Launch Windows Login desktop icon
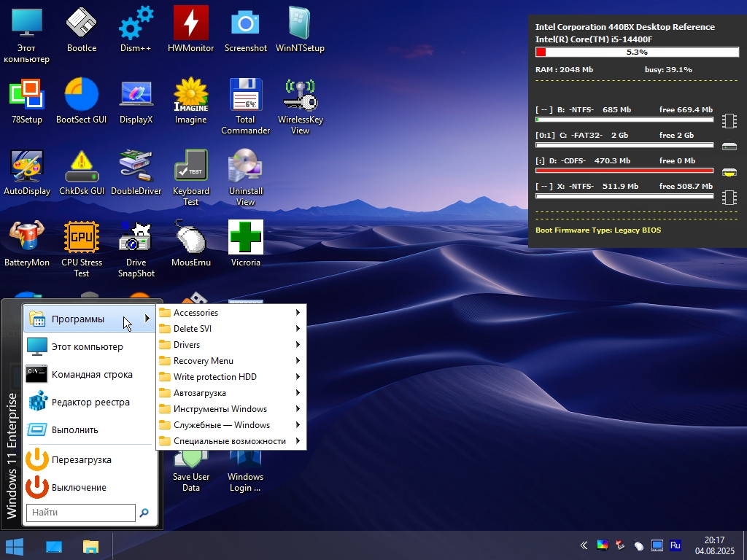The height and width of the screenshot is (560, 747). click(x=245, y=472)
